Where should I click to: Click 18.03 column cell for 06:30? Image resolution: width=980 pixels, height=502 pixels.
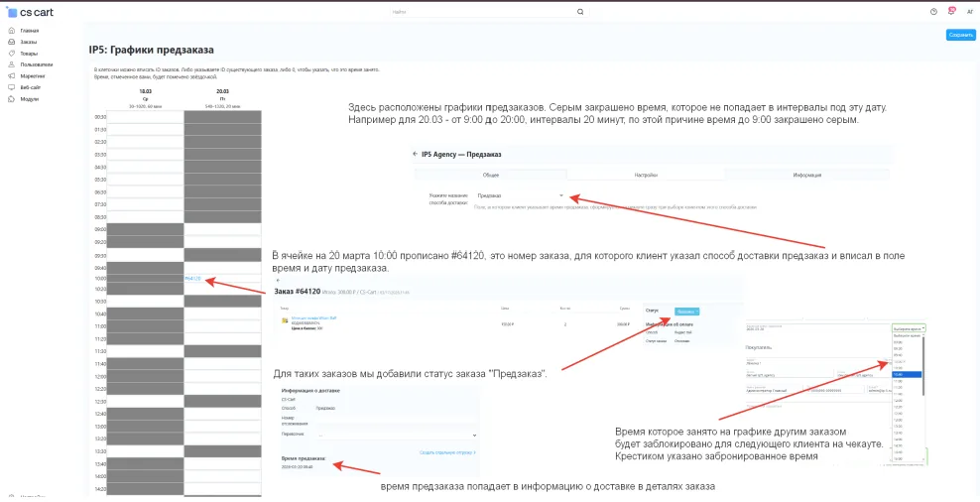[145, 191]
